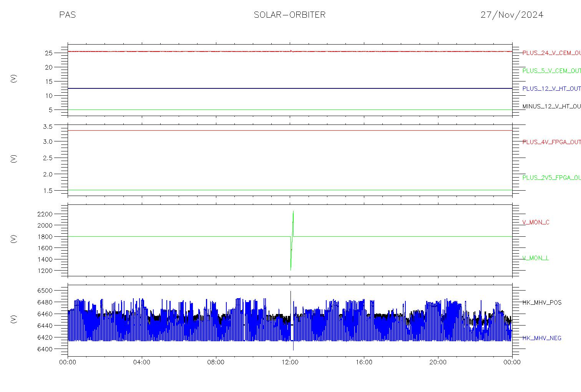This screenshot has width=581, height=392.
Task: Click the 2.0 tick label on FPGA plot
Action: tap(47, 174)
